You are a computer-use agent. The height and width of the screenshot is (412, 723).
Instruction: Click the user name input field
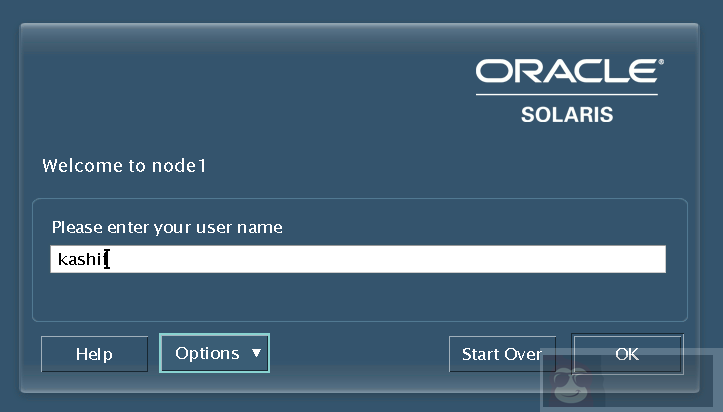tap(358, 259)
